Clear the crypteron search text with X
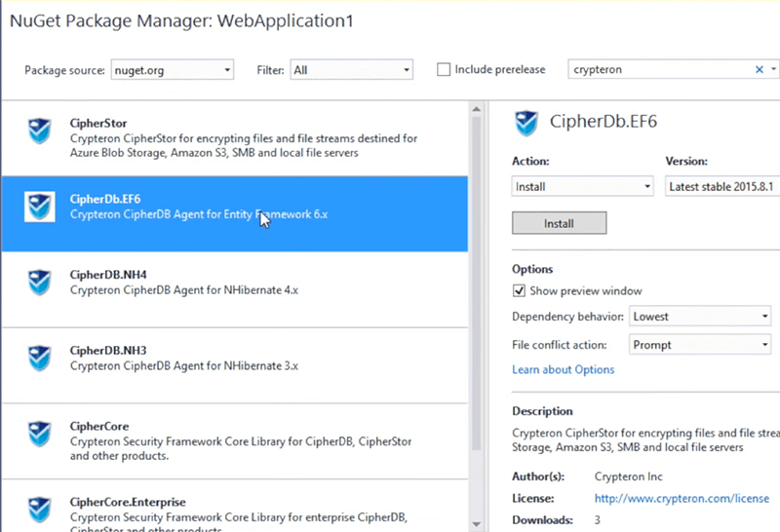The width and height of the screenshot is (780, 532). [x=760, y=69]
